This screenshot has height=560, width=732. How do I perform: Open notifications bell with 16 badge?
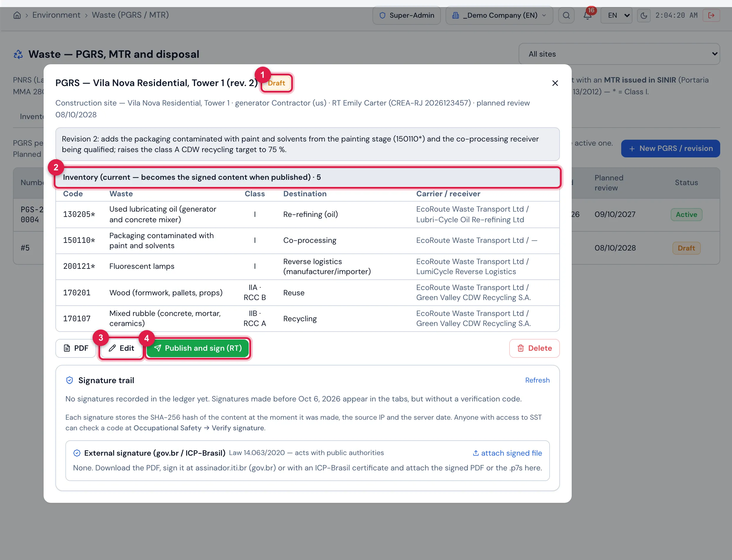click(x=587, y=15)
